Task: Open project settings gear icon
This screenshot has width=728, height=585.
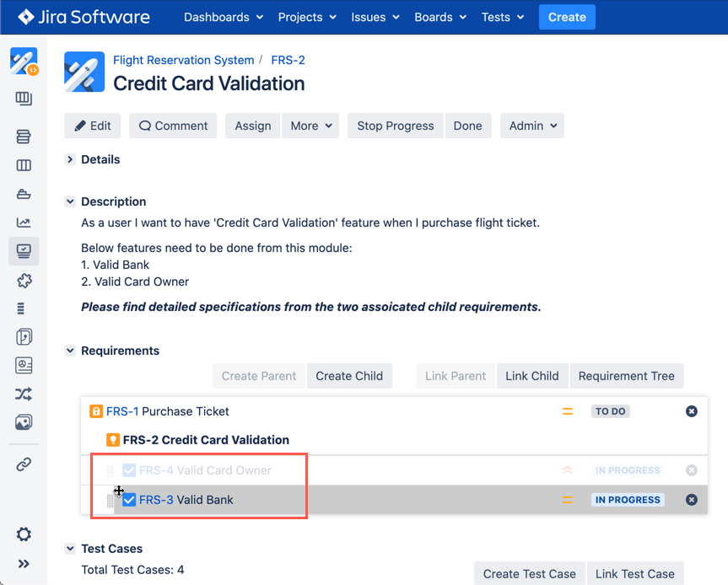Action: click(x=24, y=534)
